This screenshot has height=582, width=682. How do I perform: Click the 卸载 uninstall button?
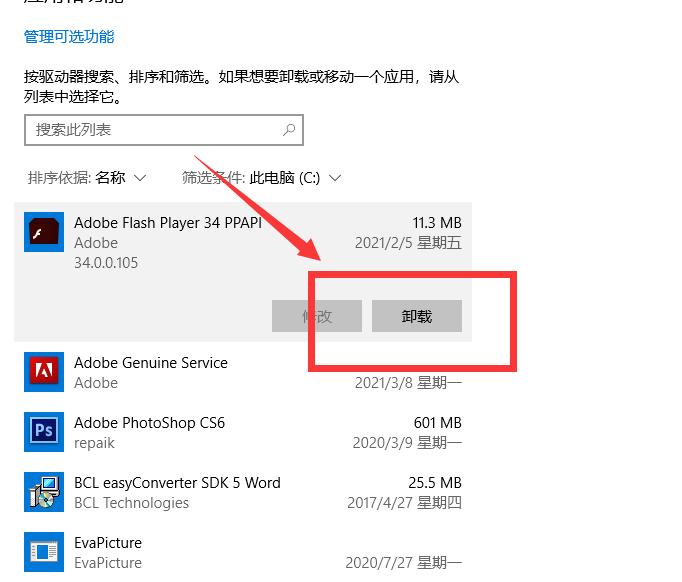[417, 316]
